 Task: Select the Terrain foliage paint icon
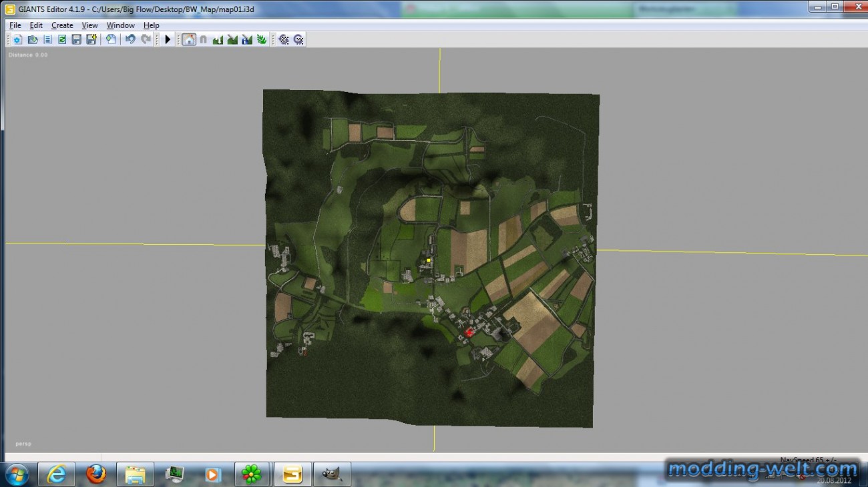click(262, 39)
